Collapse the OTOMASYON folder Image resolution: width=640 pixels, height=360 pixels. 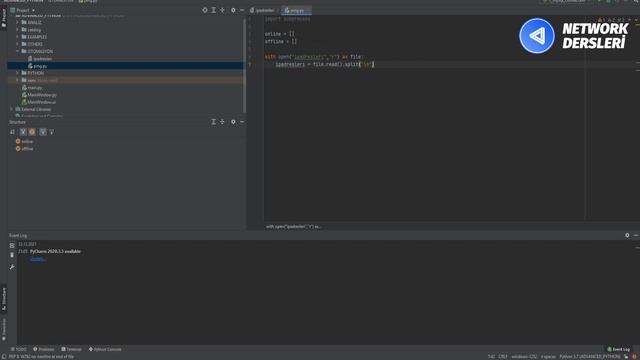click(x=17, y=51)
